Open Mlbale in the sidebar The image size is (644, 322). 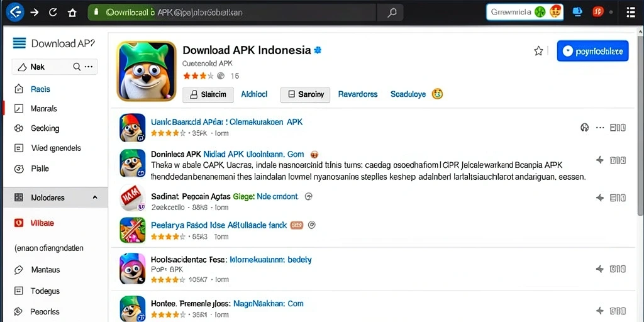coord(42,223)
